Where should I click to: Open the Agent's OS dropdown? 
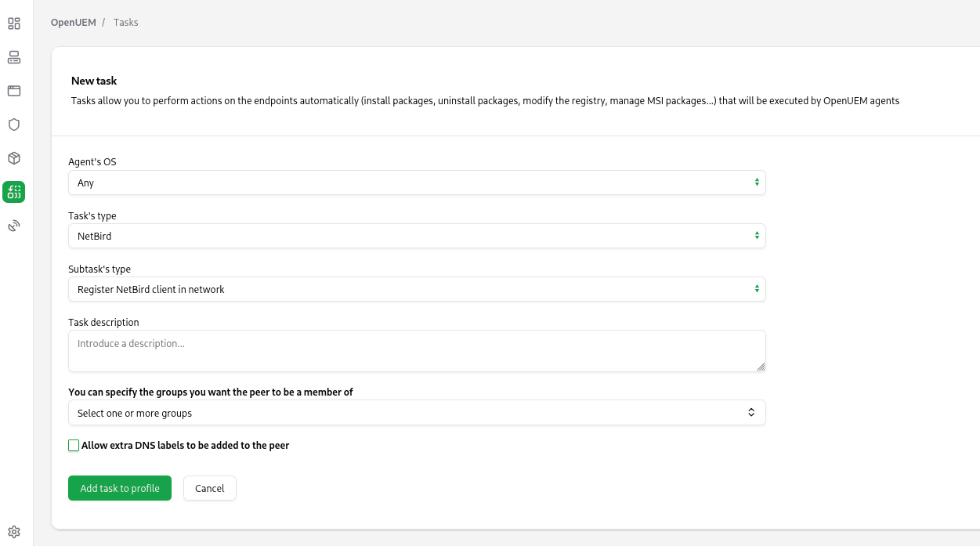(417, 183)
